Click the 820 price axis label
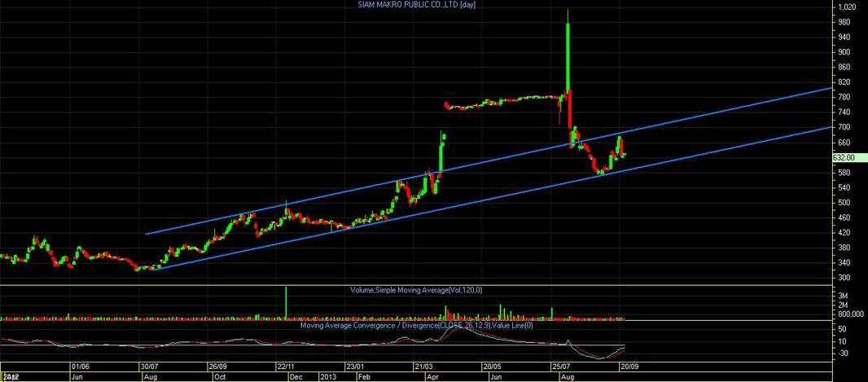Screen dimensions: 868x382 pos(844,82)
